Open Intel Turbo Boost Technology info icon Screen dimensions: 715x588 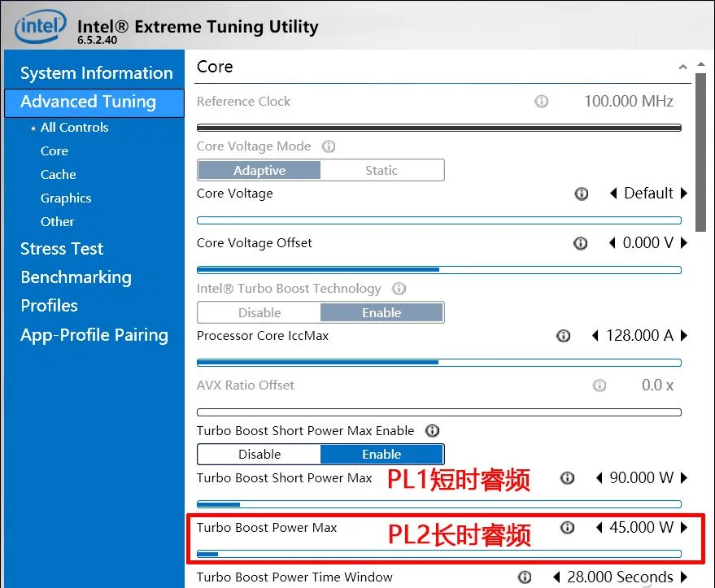pos(399,289)
